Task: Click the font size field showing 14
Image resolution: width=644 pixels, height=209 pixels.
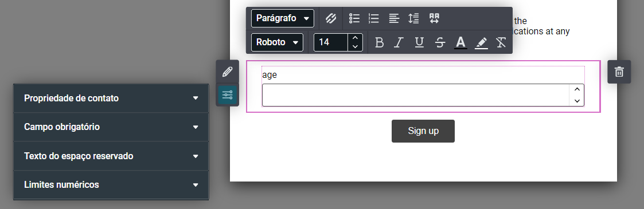Action: [331, 42]
